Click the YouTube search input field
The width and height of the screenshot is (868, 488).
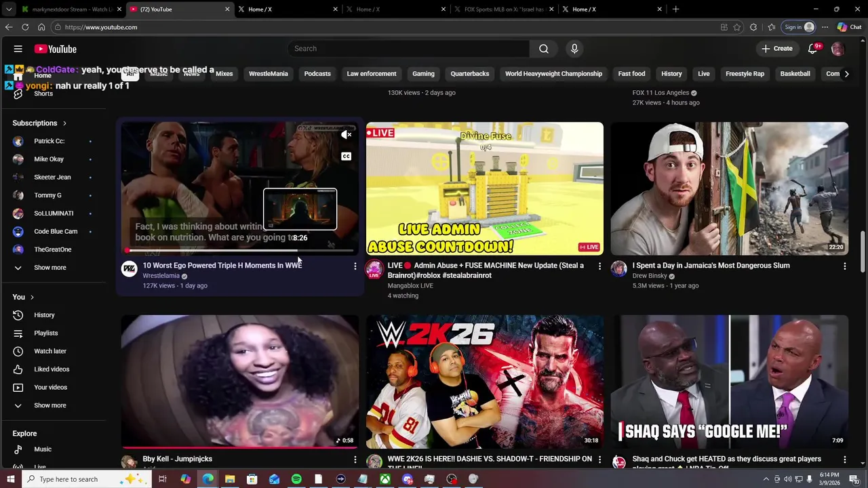pos(409,49)
